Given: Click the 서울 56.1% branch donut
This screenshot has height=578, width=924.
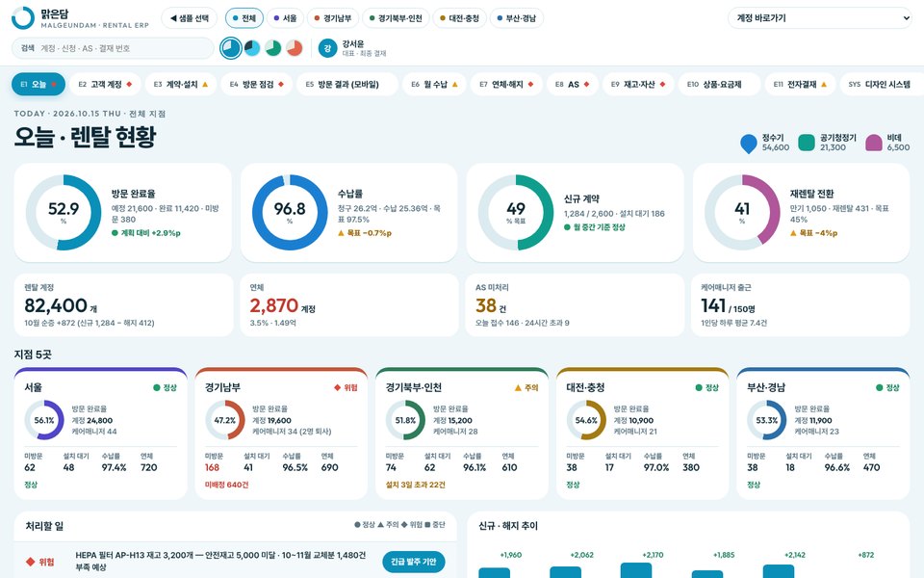Looking at the screenshot, I should coord(44,420).
